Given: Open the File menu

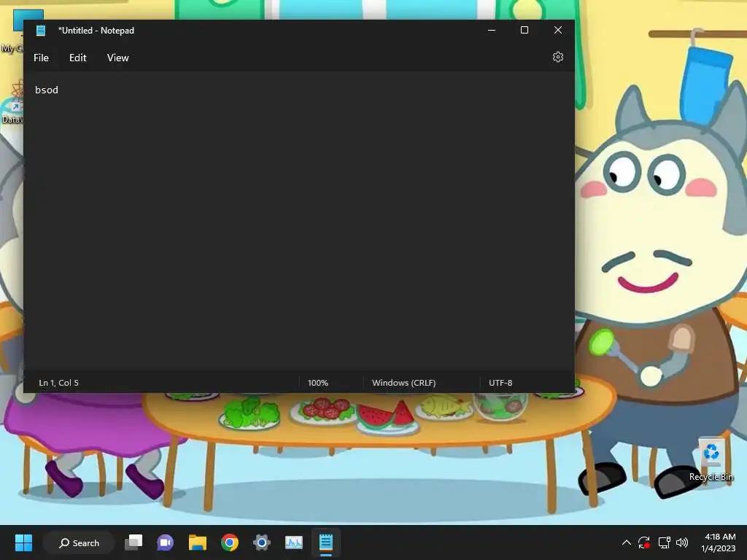Looking at the screenshot, I should click(41, 58).
